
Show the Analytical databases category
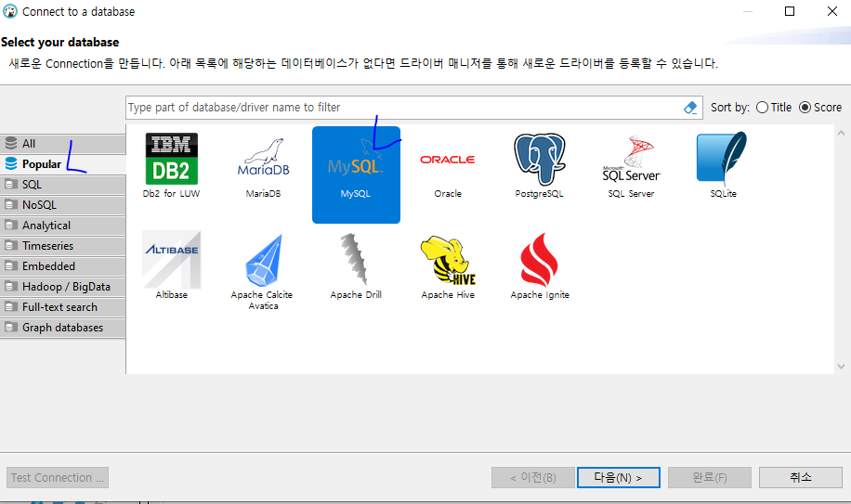click(63, 226)
